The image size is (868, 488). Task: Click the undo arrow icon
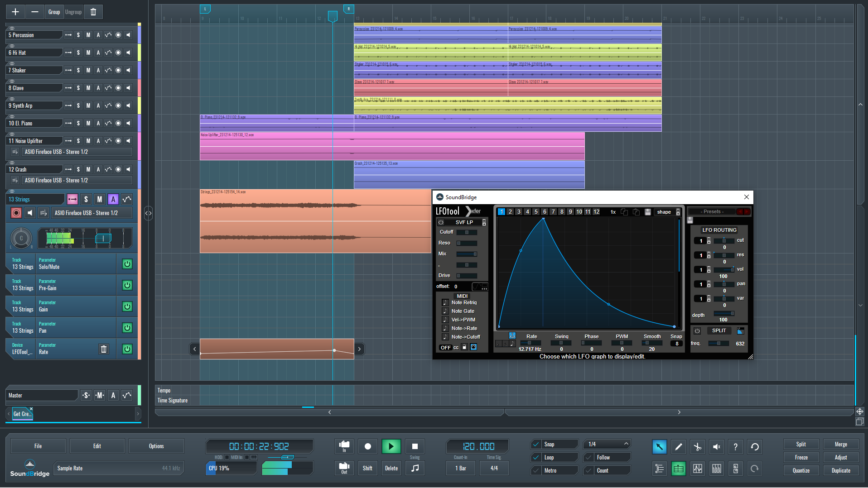(755, 447)
